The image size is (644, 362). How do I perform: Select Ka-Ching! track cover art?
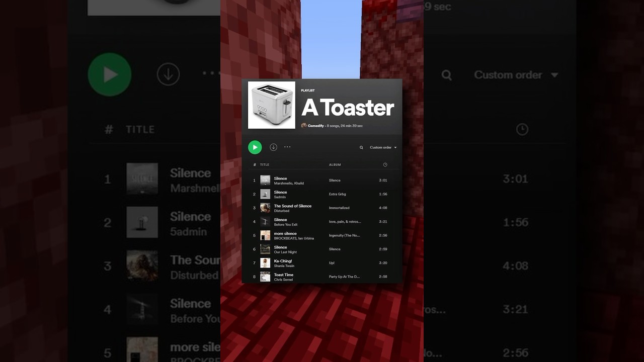click(265, 263)
